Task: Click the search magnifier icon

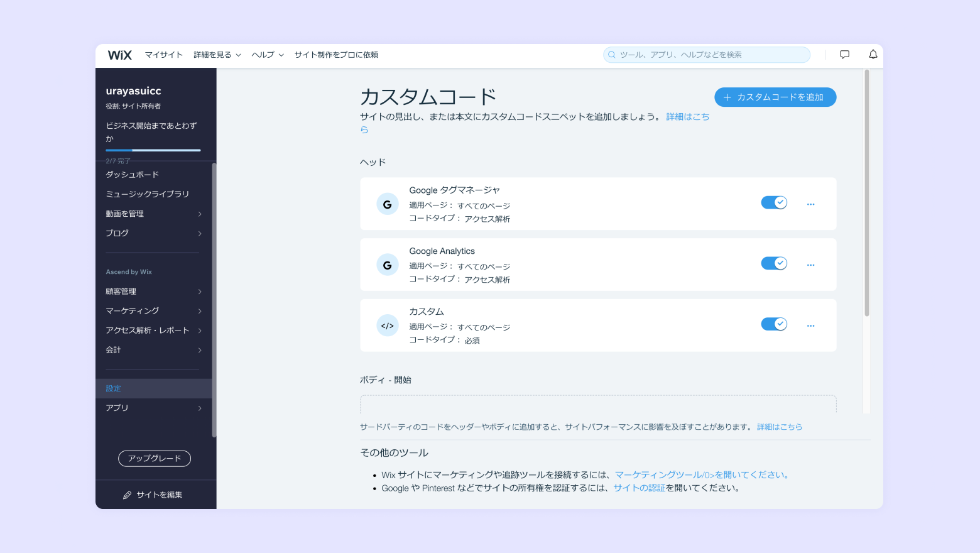Action: tap(612, 55)
